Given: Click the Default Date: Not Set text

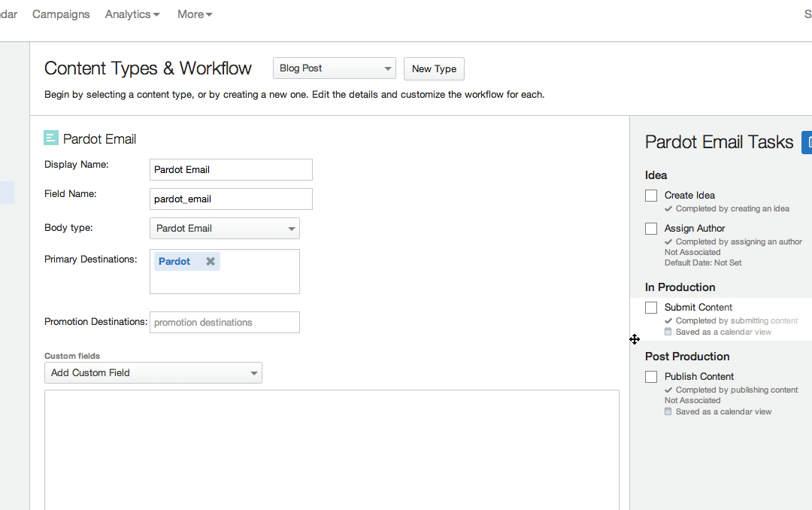Looking at the screenshot, I should point(703,263).
